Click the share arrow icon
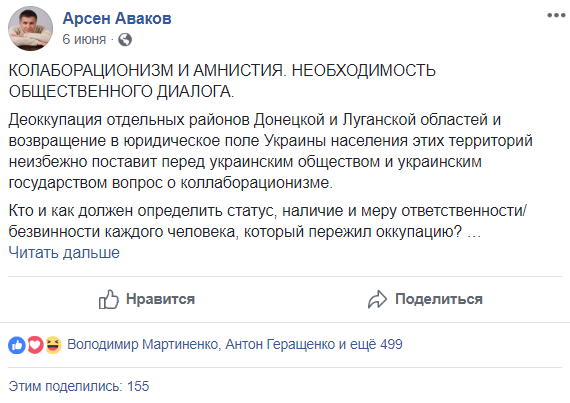 tap(377, 299)
